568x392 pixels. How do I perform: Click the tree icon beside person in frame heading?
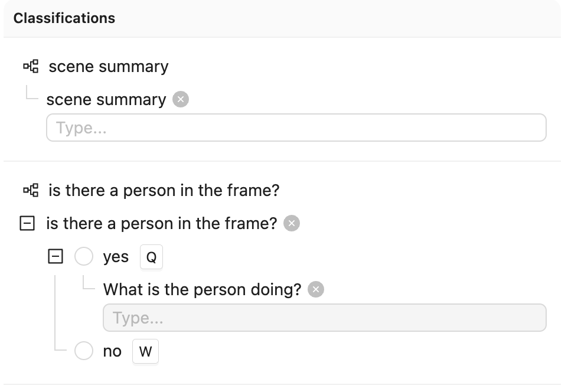tap(31, 190)
